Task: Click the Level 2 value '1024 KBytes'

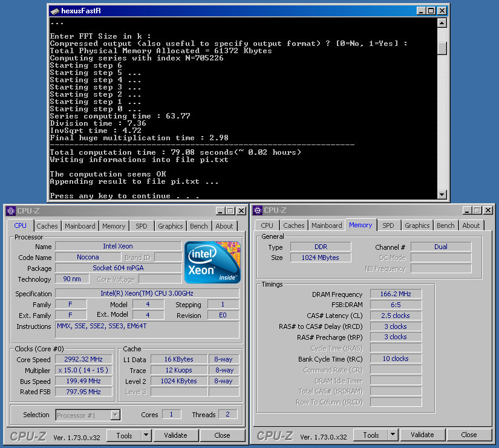Action: (x=179, y=381)
